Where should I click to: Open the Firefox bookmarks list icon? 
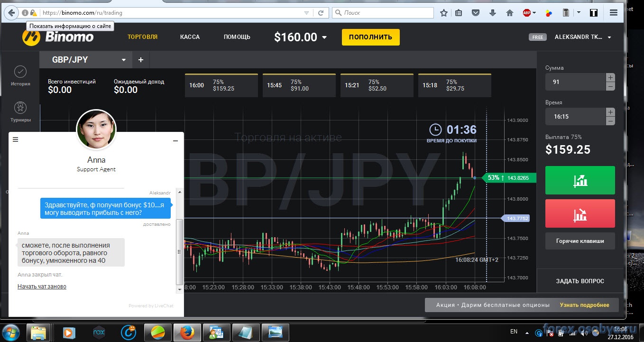(459, 13)
